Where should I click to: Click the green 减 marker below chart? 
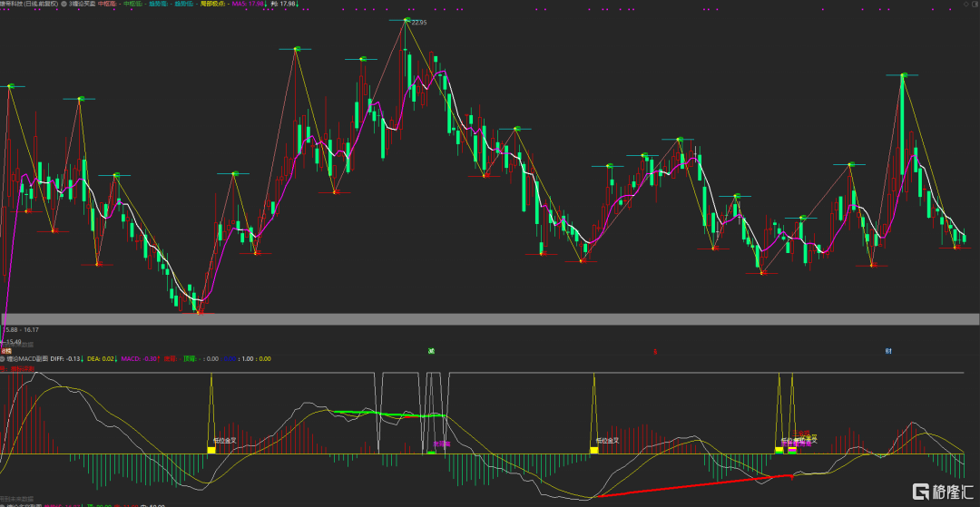(431, 352)
